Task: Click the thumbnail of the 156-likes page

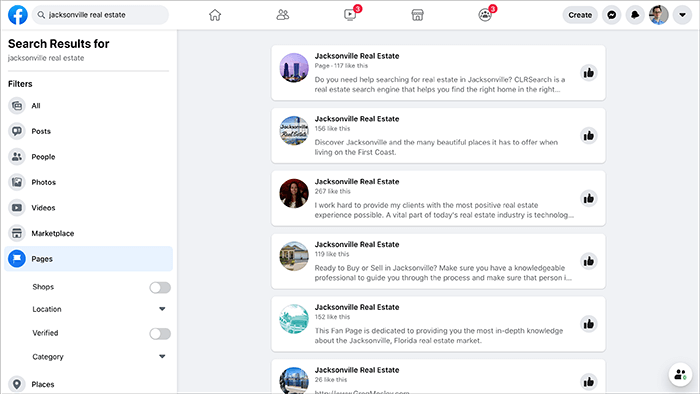Action: 294,131
